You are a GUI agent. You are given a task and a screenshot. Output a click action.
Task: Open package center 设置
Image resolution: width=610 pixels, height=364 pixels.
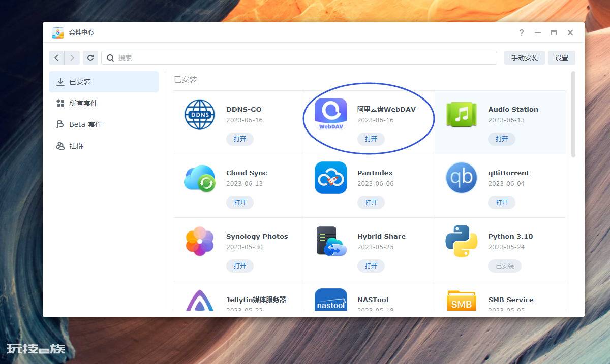pyautogui.click(x=561, y=58)
